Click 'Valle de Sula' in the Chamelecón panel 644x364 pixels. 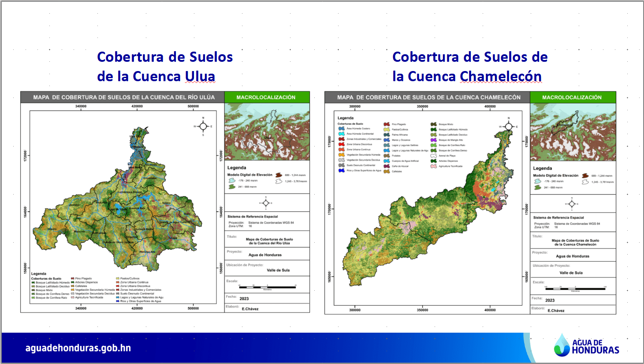pyautogui.click(x=571, y=273)
